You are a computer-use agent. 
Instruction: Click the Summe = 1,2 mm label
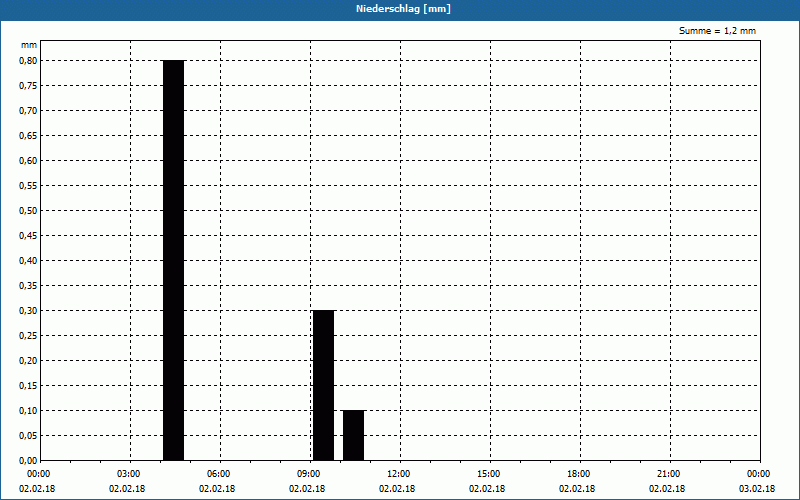[x=717, y=31]
